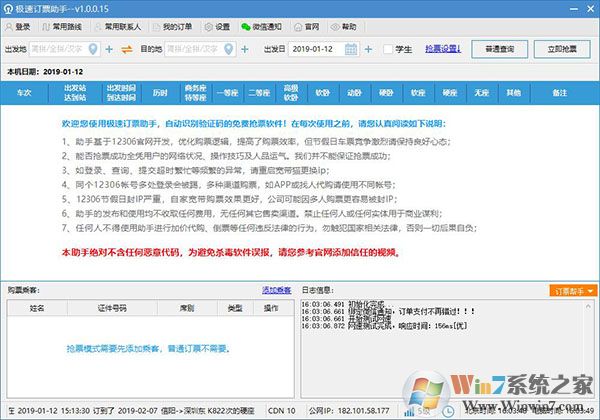
Task: Click the 高级软卧 column header
Action: (x=291, y=93)
